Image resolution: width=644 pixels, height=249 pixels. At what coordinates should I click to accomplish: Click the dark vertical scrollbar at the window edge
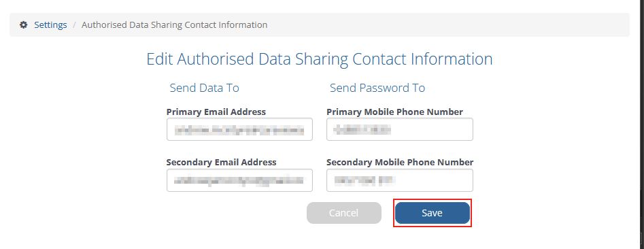coord(643,124)
